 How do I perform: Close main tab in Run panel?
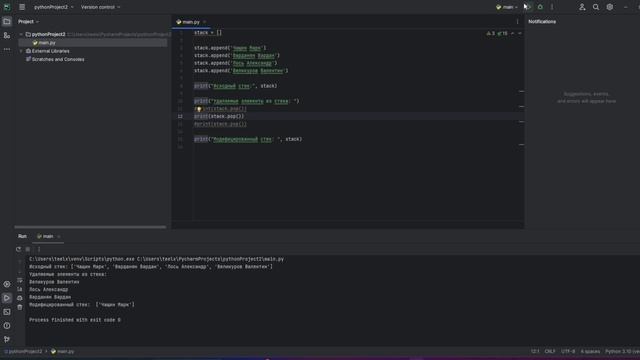[x=59, y=236]
